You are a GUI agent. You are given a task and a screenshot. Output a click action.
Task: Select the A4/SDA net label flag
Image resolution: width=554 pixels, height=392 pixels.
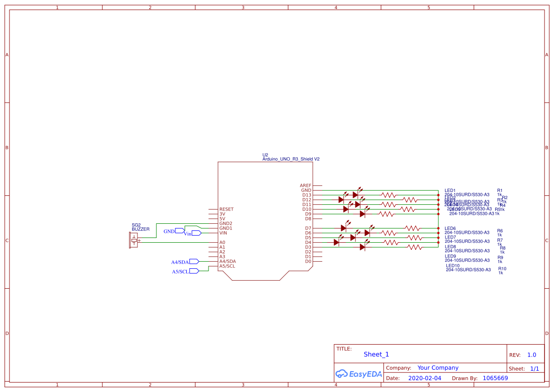(x=193, y=261)
